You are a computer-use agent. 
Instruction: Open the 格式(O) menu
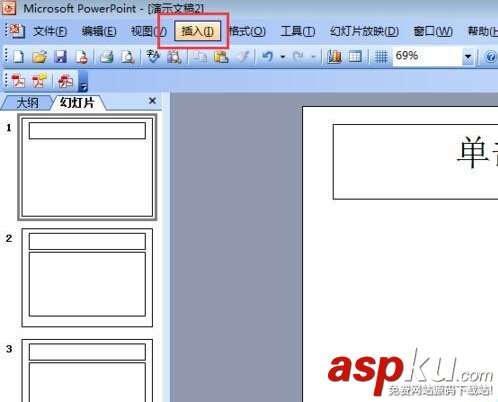(247, 31)
